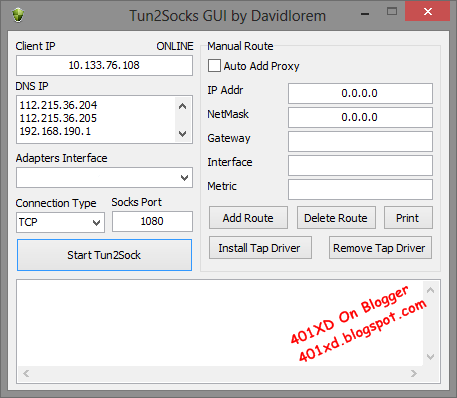The height and width of the screenshot is (398, 457).
Task: Click the Gateway input field
Action: (x=360, y=141)
